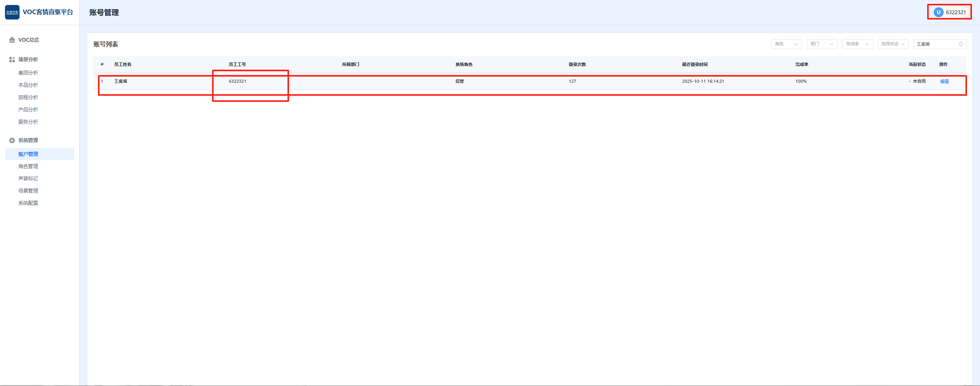Expand the 启用状态 filter dropdown
The width and height of the screenshot is (980, 386).
click(893, 44)
